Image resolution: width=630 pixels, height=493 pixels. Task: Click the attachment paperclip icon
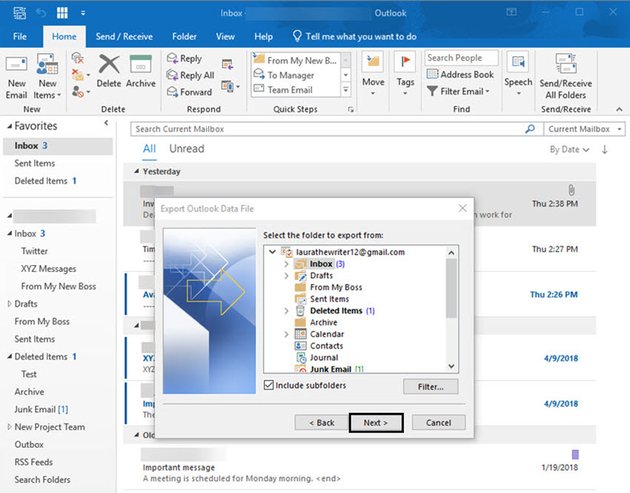coord(571,190)
